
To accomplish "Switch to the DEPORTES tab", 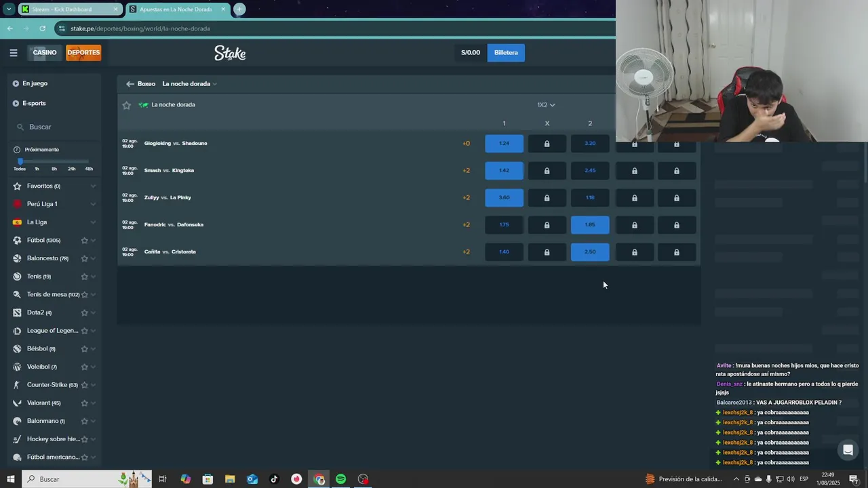I will [x=83, y=53].
